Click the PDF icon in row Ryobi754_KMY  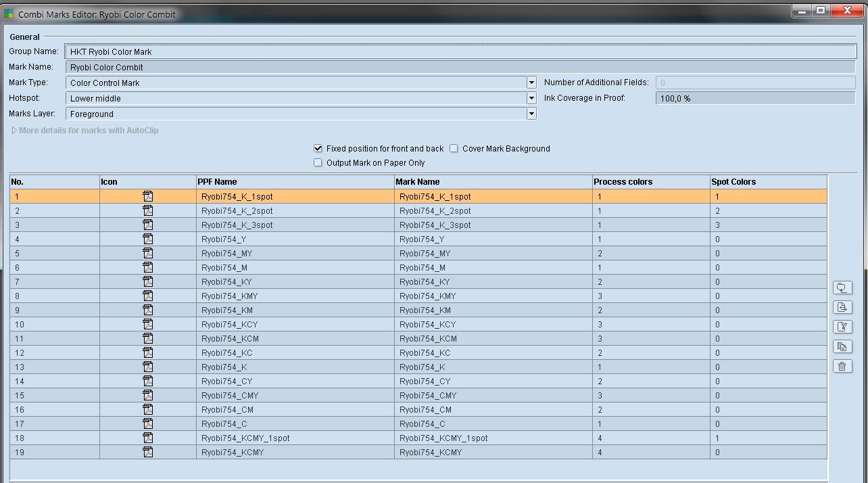pyautogui.click(x=148, y=296)
